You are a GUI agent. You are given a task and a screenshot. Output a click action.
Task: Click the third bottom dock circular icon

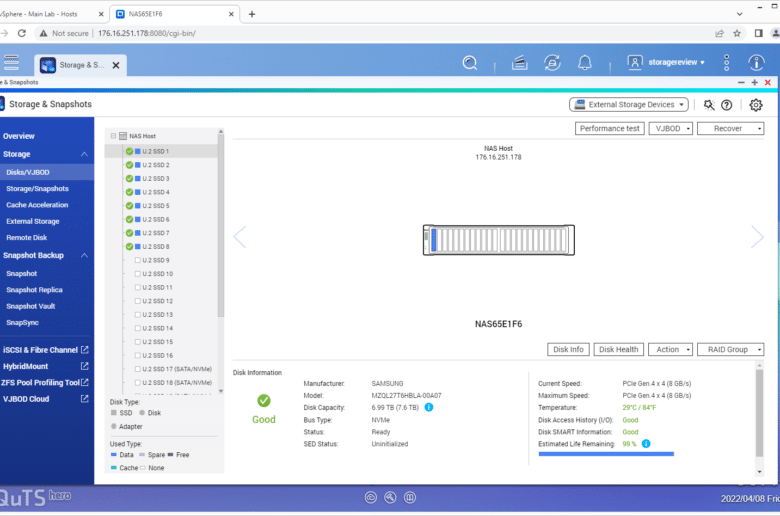coord(410,497)
